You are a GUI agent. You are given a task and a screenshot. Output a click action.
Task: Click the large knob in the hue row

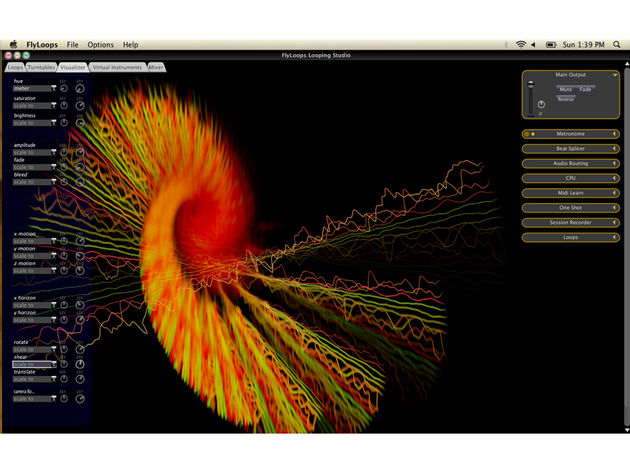click(x=80, y=88)
